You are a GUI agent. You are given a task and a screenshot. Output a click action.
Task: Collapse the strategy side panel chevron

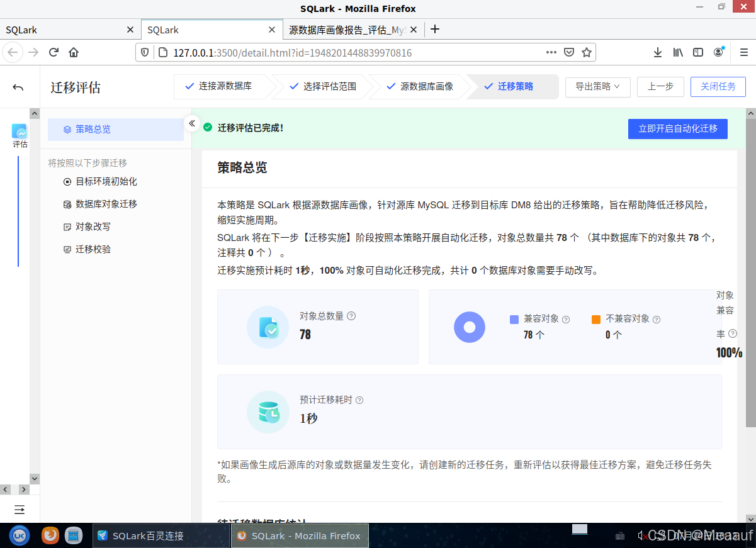pyautogui.click(x=192, y=123)
